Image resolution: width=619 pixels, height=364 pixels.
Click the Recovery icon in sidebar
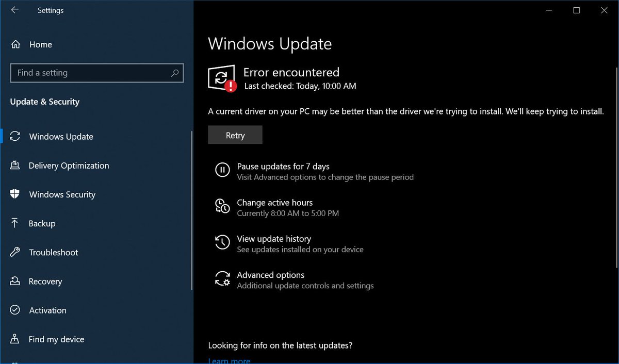[x=15, y=282]
